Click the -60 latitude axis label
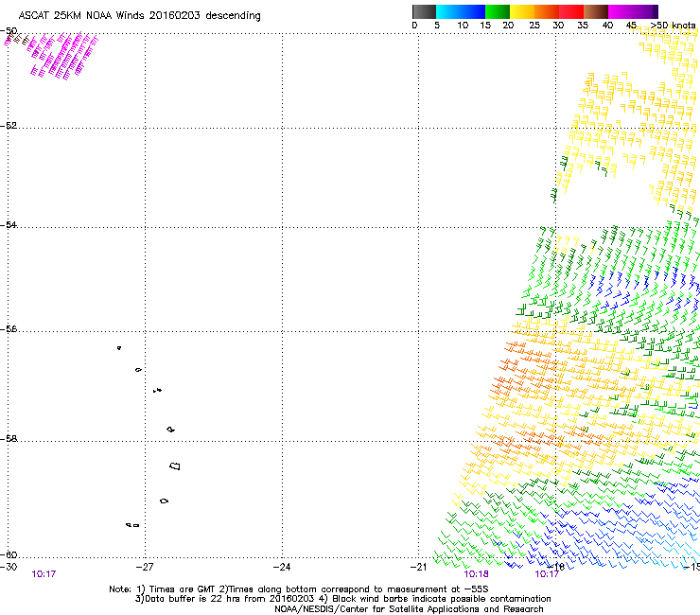Viewport: 700px width, 615px height. (x=9, y=554)
